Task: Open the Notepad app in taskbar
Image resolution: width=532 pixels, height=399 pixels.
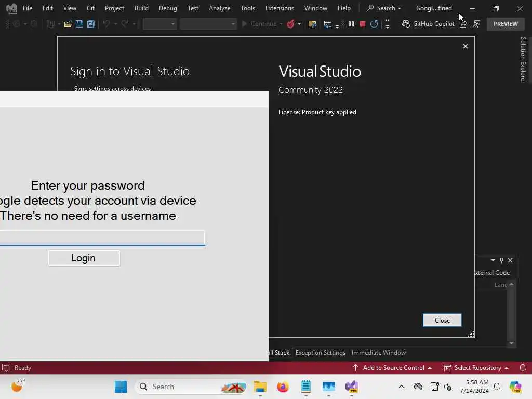Action: click(305, 387)
